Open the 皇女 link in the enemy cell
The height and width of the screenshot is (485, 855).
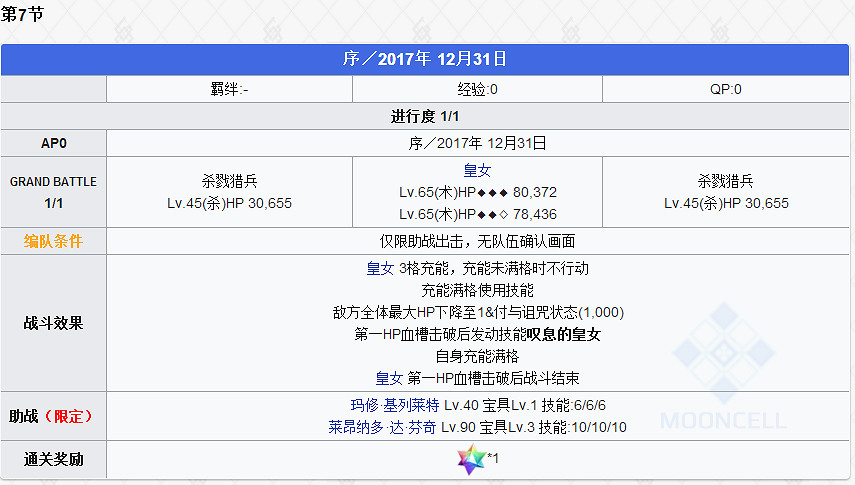[477, 170]
